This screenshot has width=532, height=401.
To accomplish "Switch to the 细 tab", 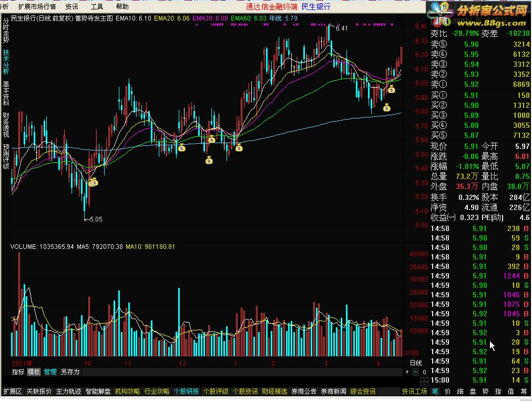I will pos(460,392).
